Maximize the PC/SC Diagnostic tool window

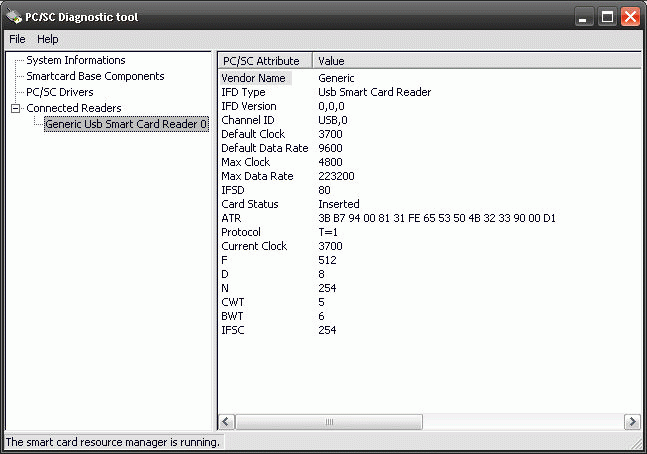pyautogui.click(x=607, y=17)
